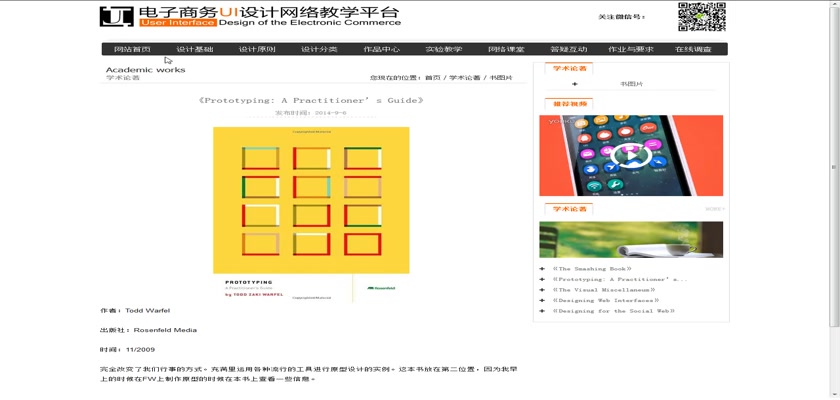
Task: Click the 首页 breadcrumb link
Action: pyautogui.click(x=432, y=78)
